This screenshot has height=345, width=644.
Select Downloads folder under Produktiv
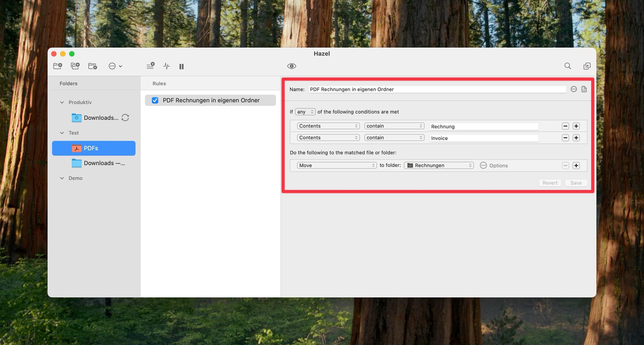[x=95, y=118]
